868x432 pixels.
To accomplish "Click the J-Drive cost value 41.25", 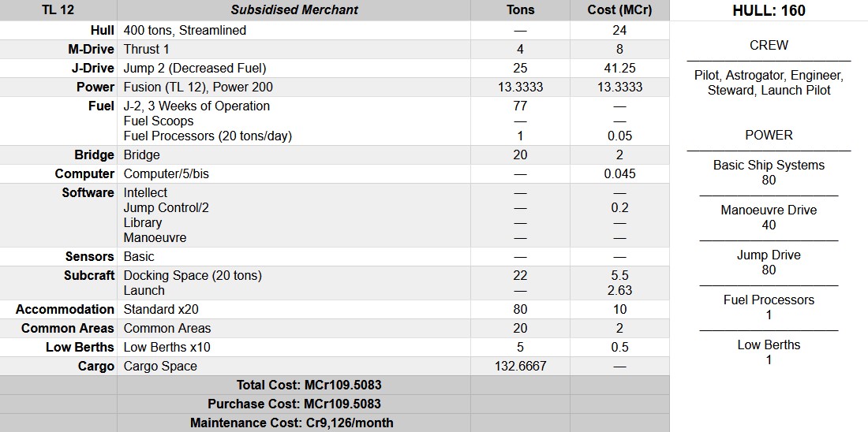I will (619, 68).
